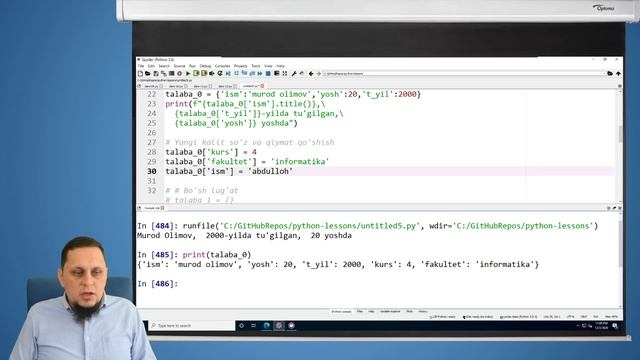
Task: Open the Debug menu
Action: (205, 66)
